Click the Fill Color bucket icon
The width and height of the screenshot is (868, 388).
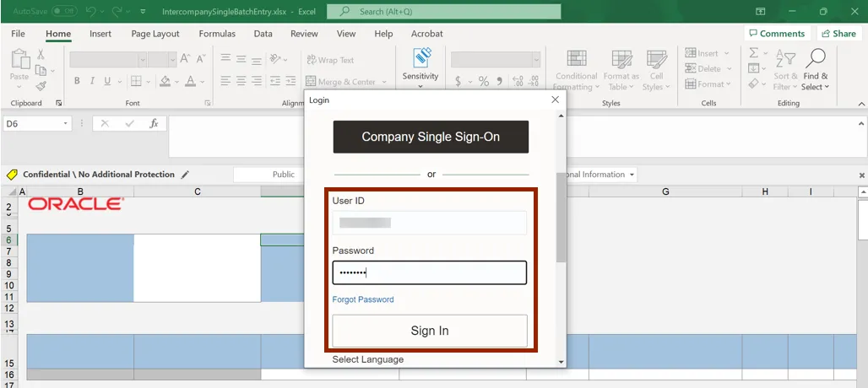click(165, 81)
